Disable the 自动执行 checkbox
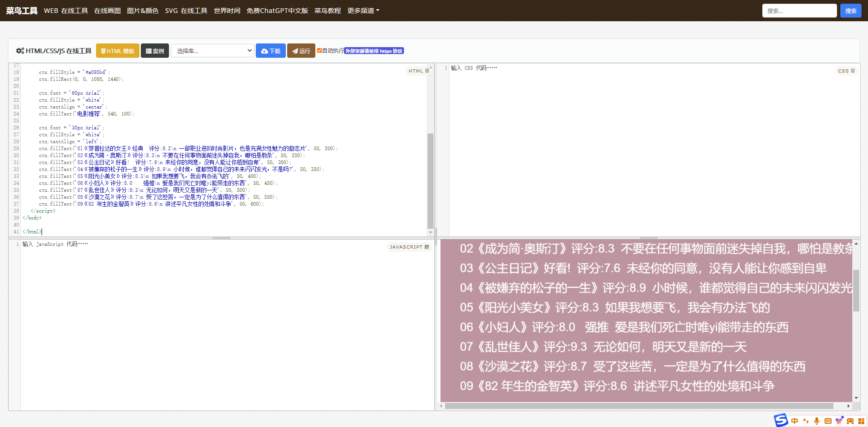The height and width of the screenshot is (427, 868). 319,50
